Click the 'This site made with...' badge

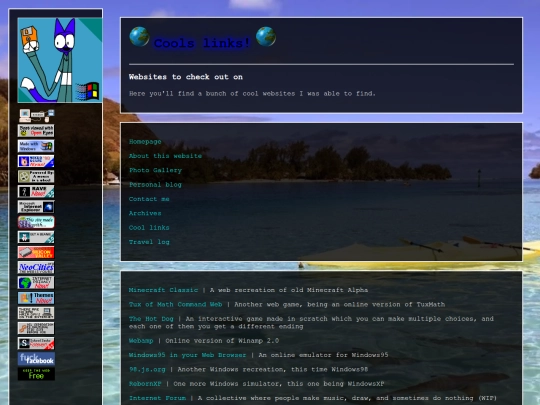pyautogui.click(x=36, y=222)
